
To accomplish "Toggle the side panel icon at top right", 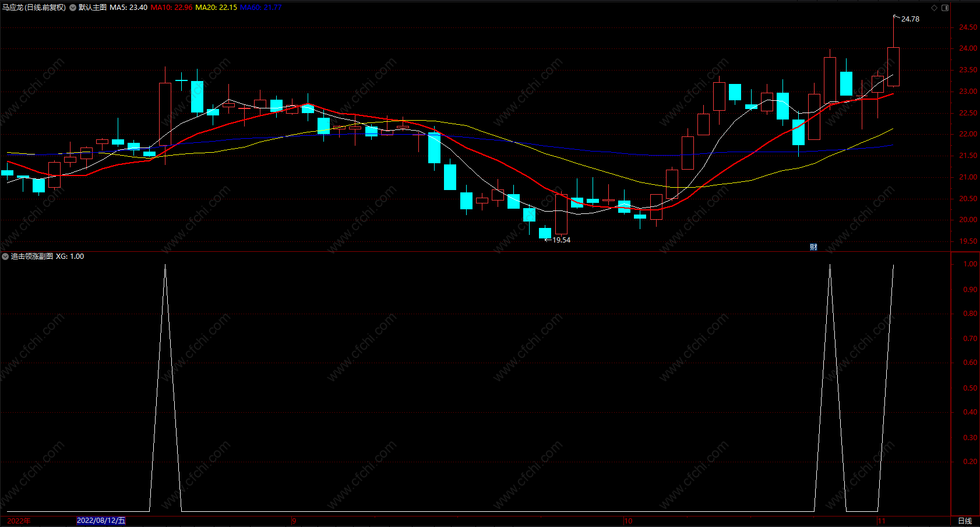I will 945,8.
